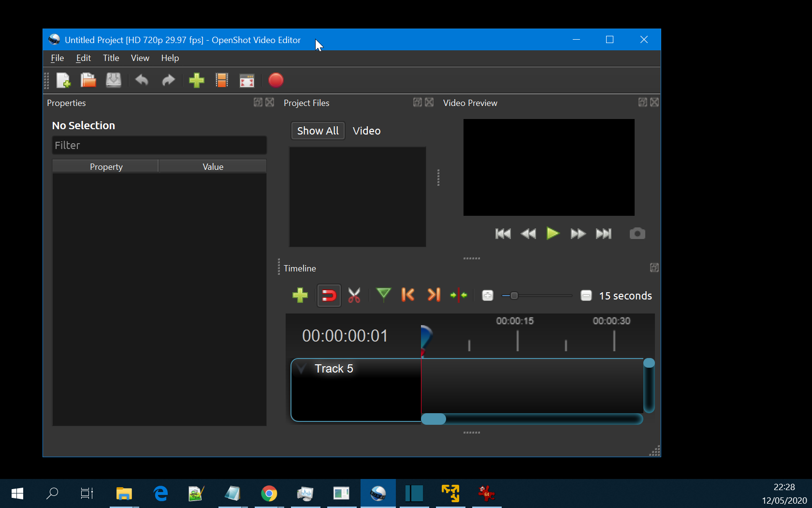Click the Import Files plus icon

(x=196, y=80)
